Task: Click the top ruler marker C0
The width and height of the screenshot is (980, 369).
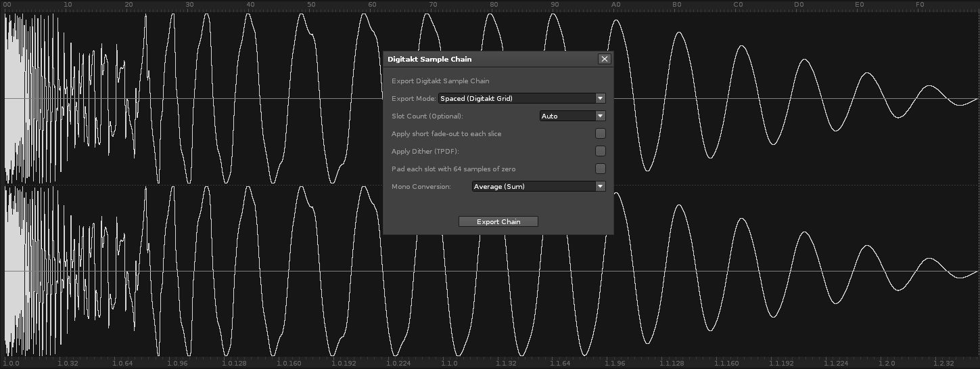Action: [x=737, y=5]
